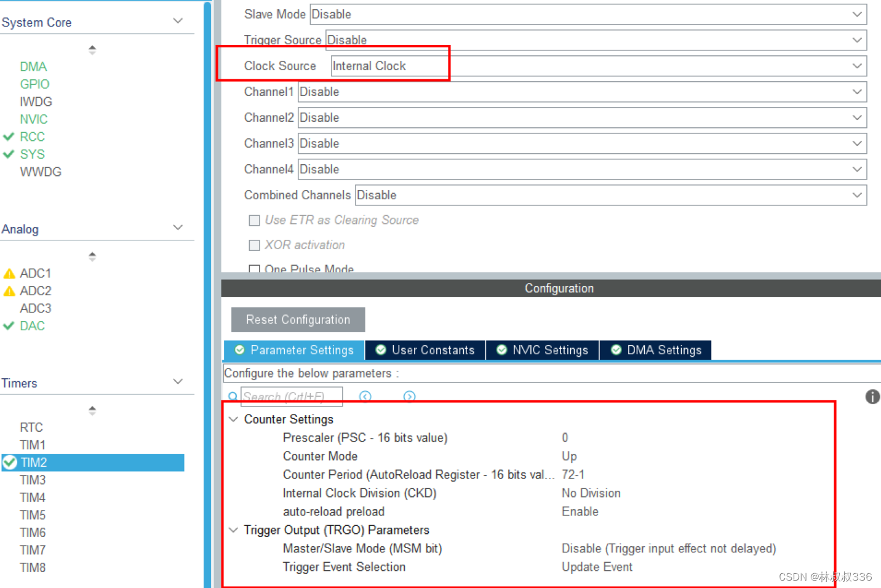881x588 pixels.
Task: Go to next search result arrow
Action: [409, 397]
